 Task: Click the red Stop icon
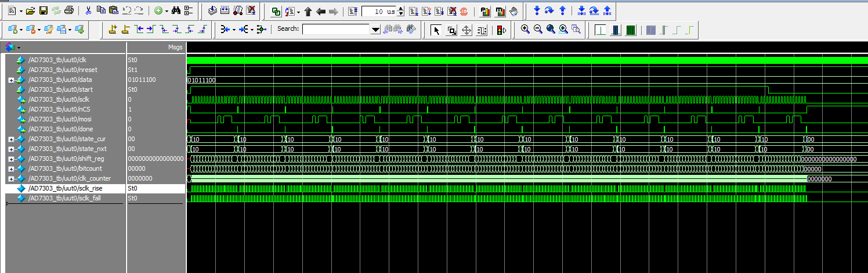(464, 11)
